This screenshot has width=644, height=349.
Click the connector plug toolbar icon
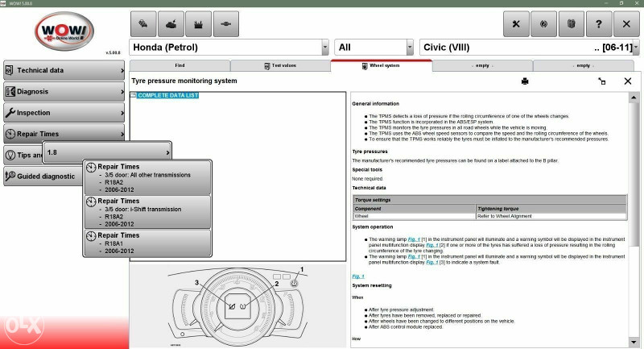click(226, 24)
